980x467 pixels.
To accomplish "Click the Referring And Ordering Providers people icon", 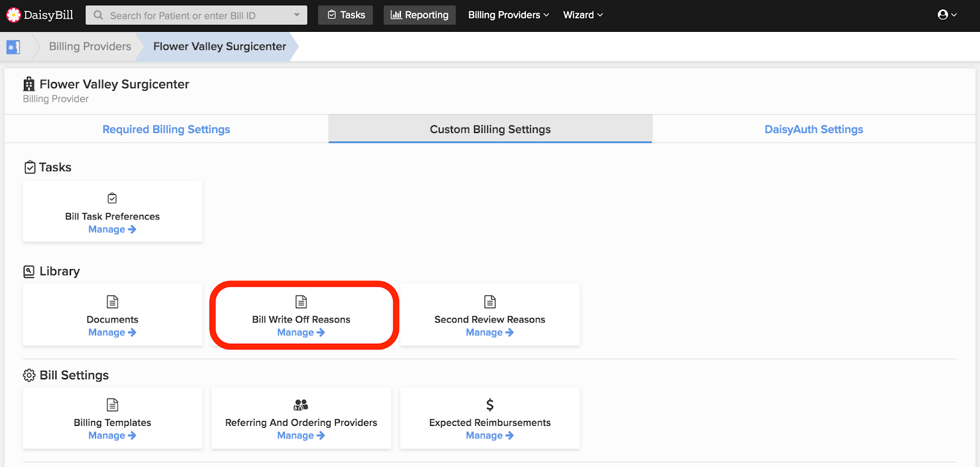I will click(x=301, y=404).
